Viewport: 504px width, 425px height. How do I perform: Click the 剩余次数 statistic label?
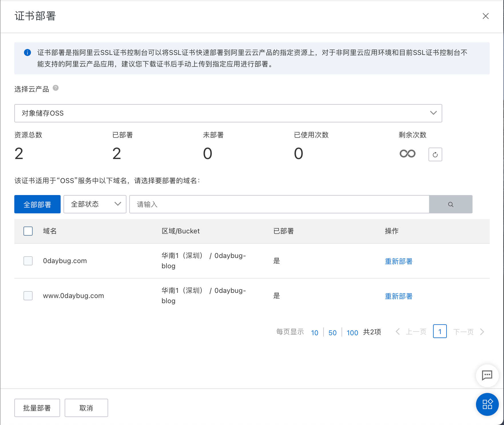(x=412, y=135)
